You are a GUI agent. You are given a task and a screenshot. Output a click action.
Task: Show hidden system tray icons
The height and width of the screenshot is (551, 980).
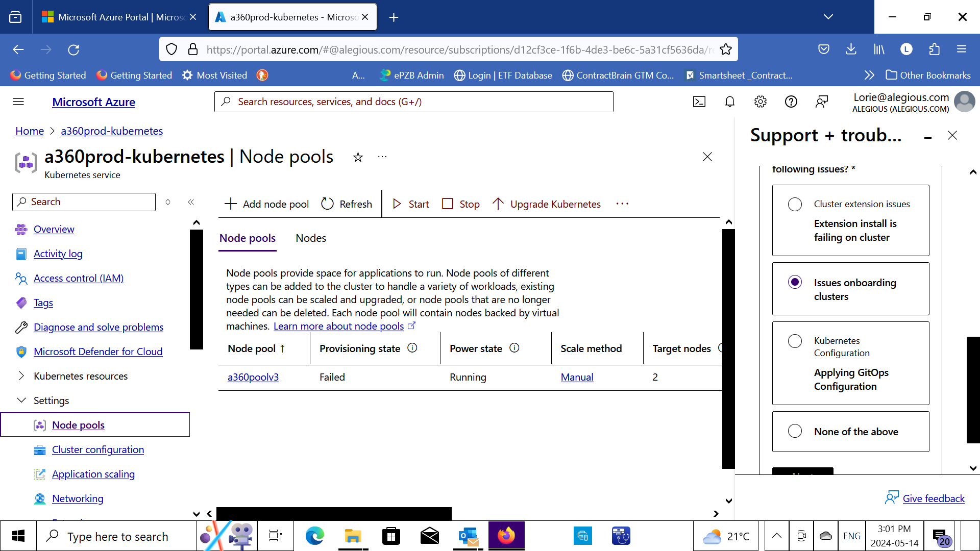[776, 536]
